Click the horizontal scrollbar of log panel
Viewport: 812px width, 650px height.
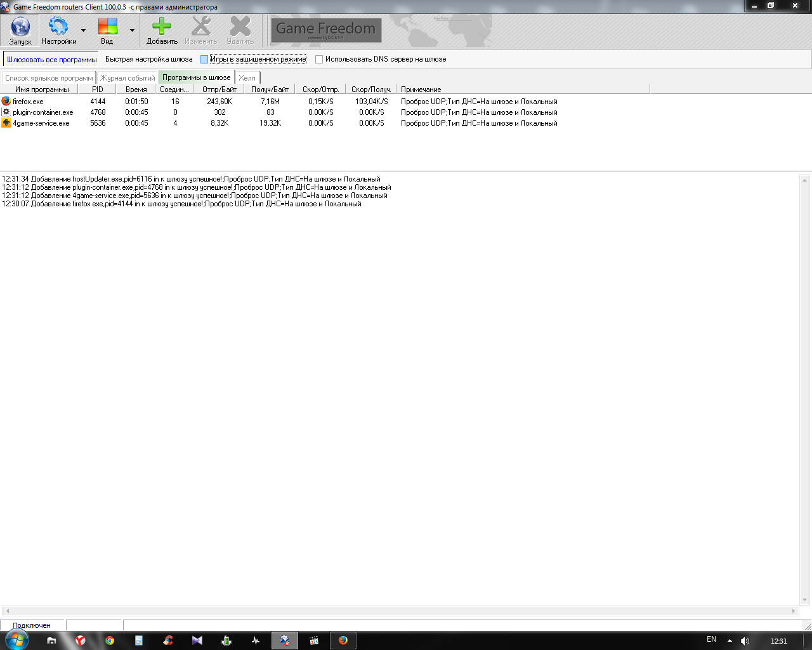click(x=400, y=611)
